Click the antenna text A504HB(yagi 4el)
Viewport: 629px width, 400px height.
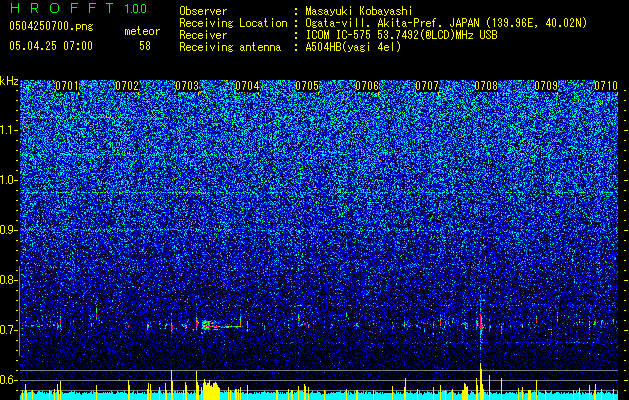(353, 47)
